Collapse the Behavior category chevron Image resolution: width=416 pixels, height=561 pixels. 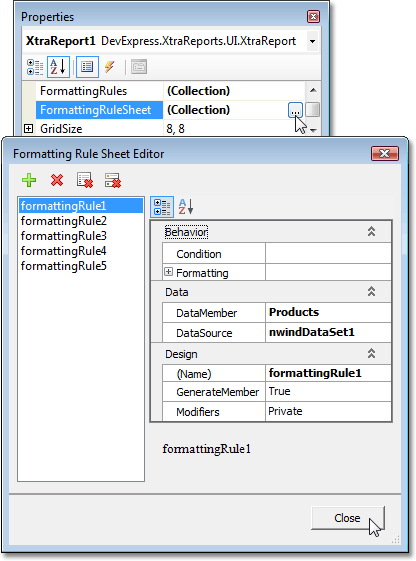click(x=371, y=231)
